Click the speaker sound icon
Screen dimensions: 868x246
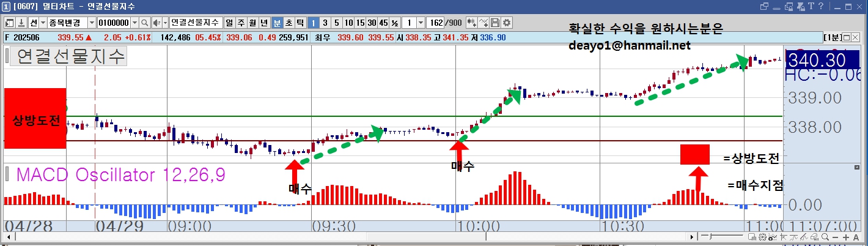[156, 23]
